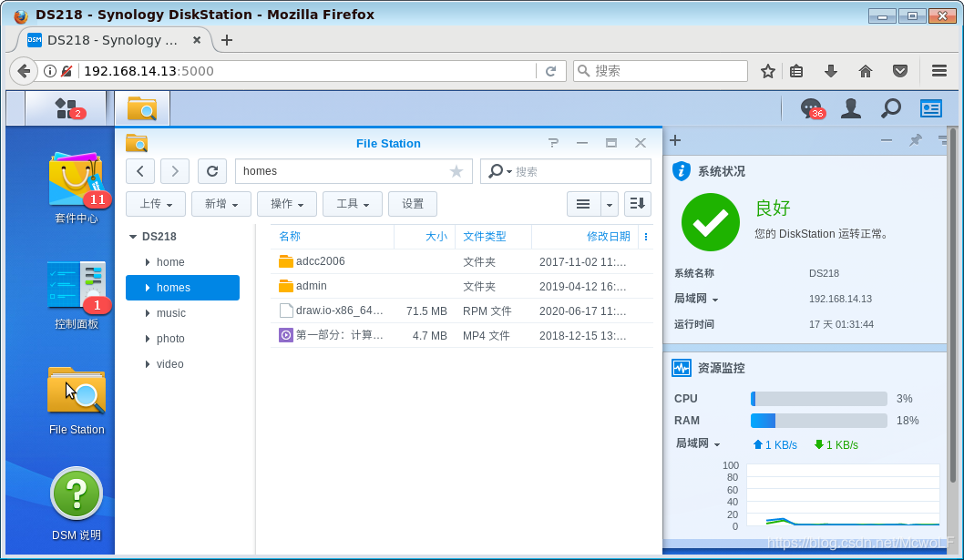Collapse the DS218 tree root

tap(133, 236)
